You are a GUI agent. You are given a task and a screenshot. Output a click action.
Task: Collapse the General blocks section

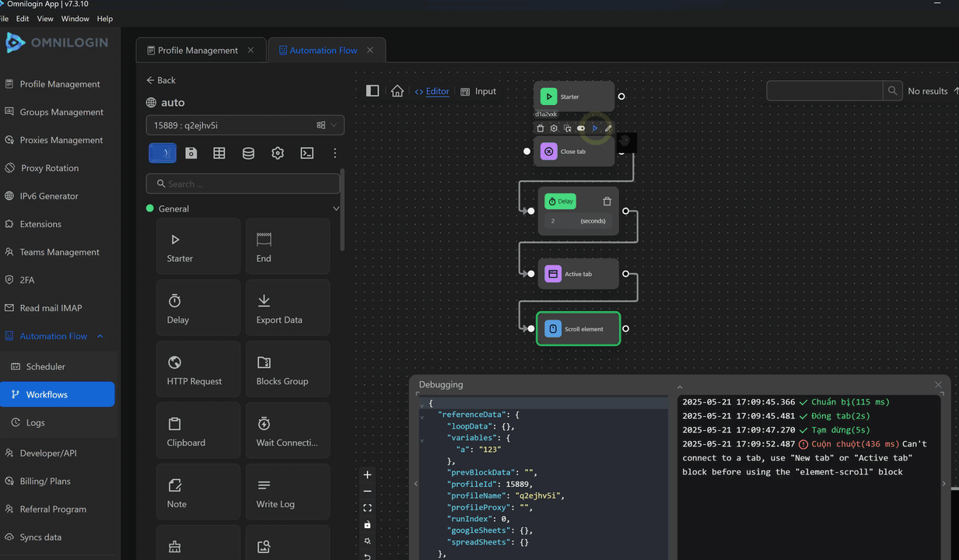[336, 208]
